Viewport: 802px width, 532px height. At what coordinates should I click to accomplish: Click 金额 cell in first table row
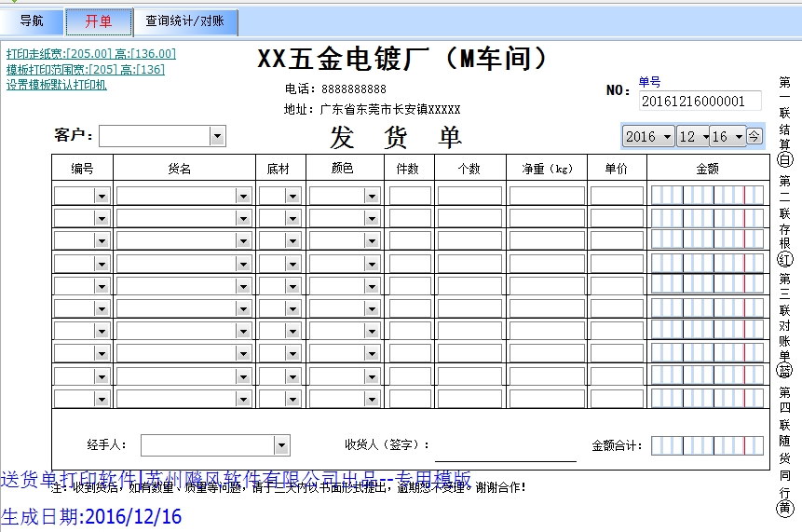coord(707,196)
